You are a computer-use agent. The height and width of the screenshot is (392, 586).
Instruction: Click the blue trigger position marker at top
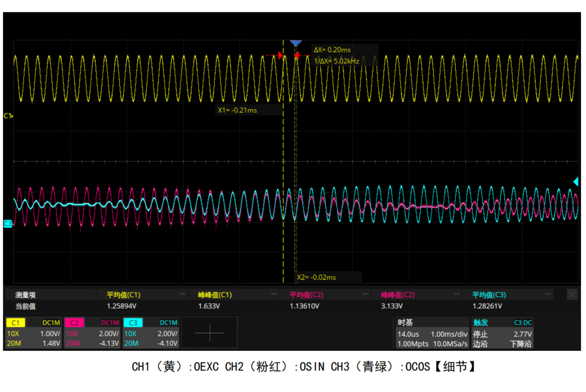[x=295, y=43]
